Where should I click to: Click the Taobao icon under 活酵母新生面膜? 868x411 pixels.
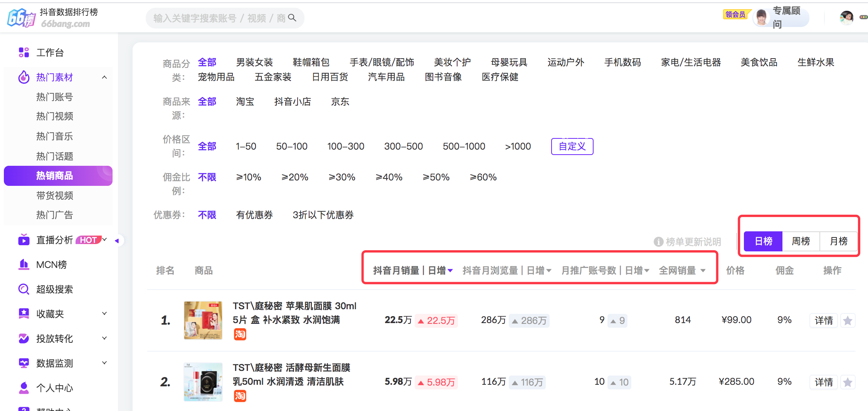click(x=240, y=396)
